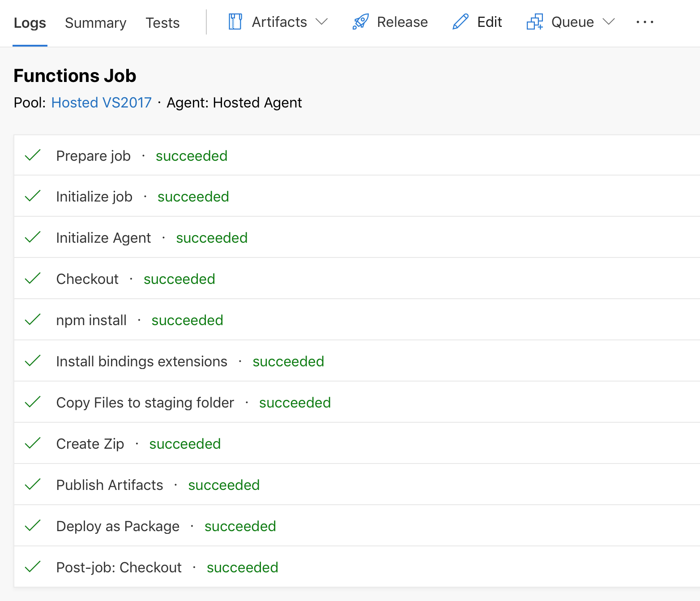This screenshot has height=601, width=700.
Task: Open the Hosted VS2017 pool link
Action: 101,103
